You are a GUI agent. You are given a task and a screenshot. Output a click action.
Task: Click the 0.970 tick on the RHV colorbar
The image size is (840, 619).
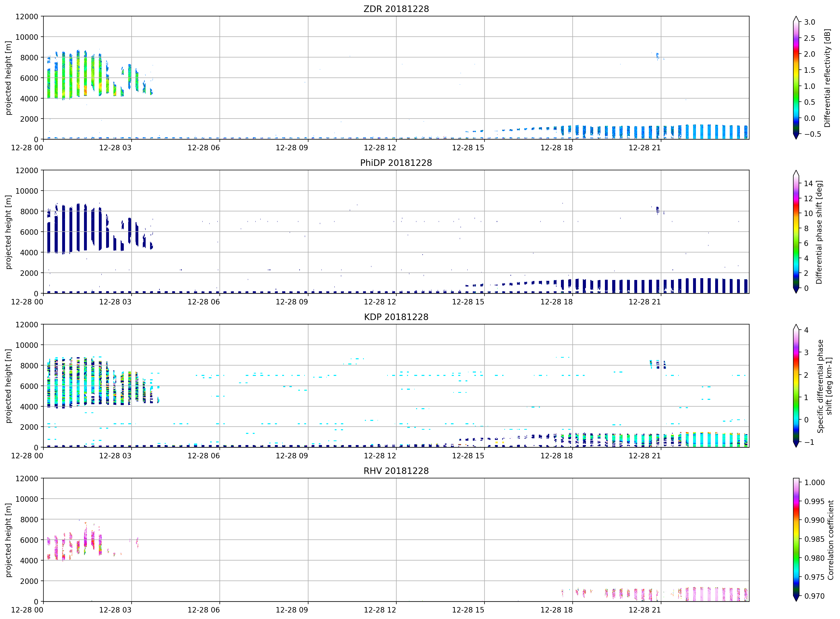(814, 596)
